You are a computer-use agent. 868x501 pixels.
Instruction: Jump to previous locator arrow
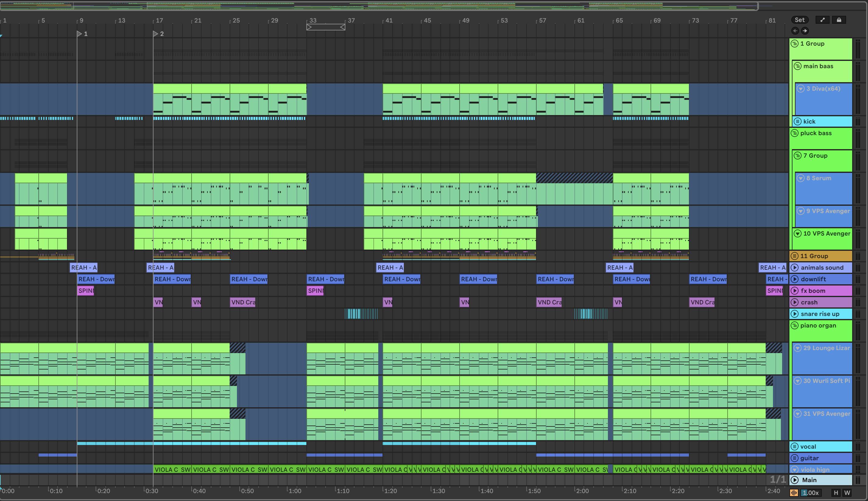click(x=795, y=31)
